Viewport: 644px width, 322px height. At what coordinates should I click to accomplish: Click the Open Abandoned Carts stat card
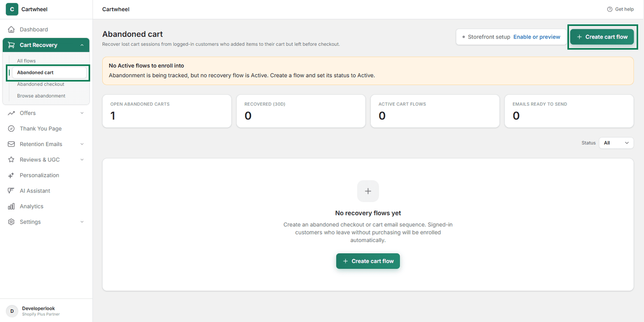pyautogui.click(x=167, y=111)
